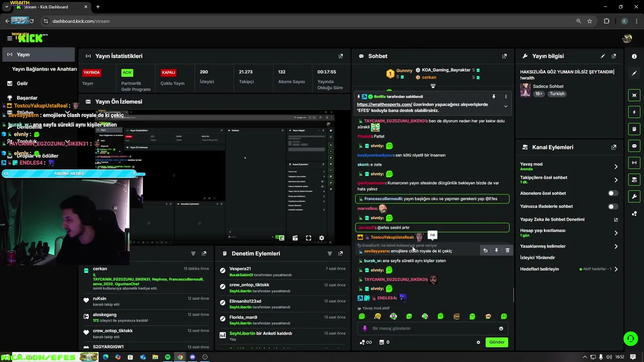Expand the chat leaderboard arrow
This screenshot has width=644, height=362.
[x=433, y=86]
